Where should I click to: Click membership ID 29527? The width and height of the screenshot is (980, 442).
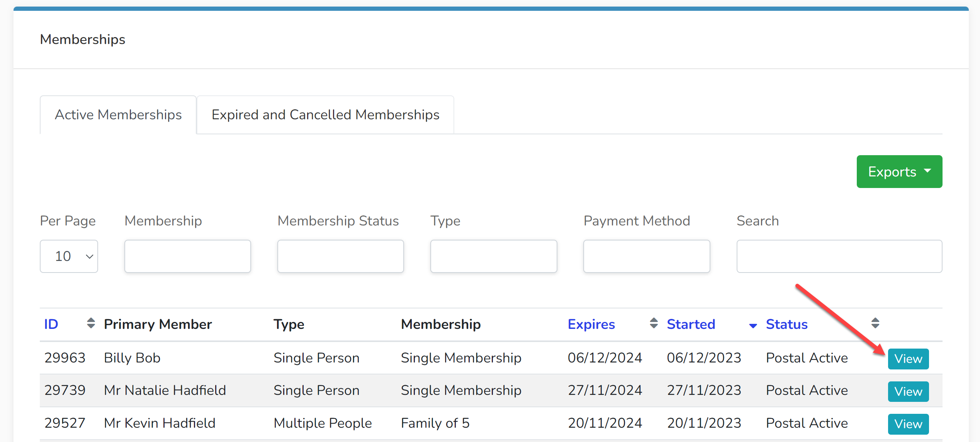tap(65, 423)
